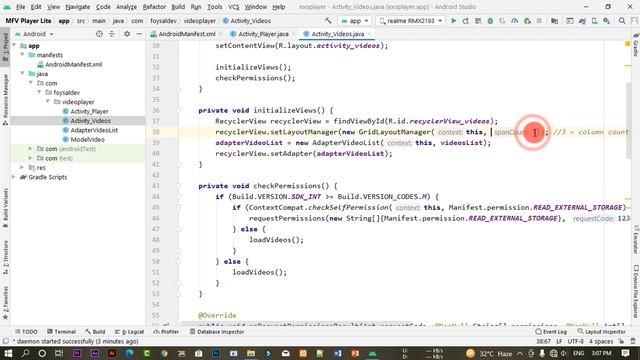Toggle the Favorites side panel
Screen dimensions: 640x360
coord(5,303)
